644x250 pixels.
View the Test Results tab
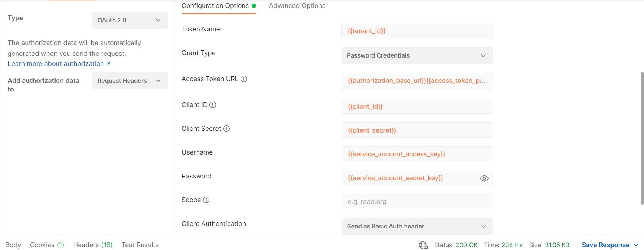click(140, 245)
